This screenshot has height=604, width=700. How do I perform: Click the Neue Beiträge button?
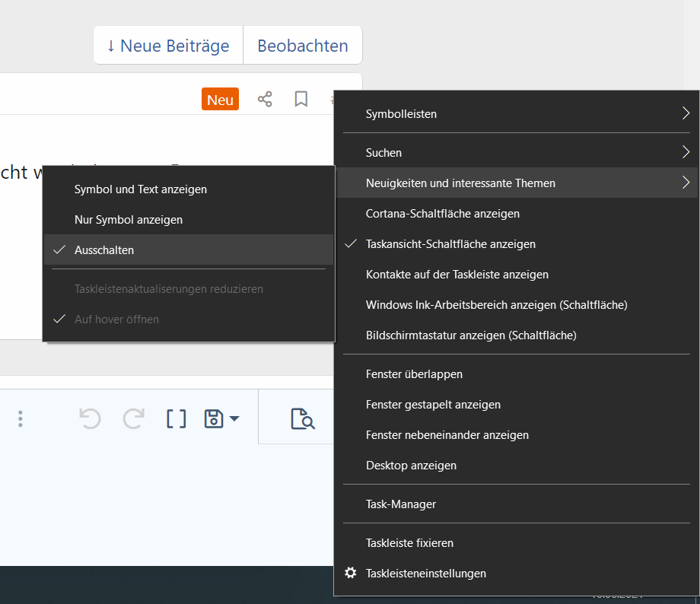[168, 46]
